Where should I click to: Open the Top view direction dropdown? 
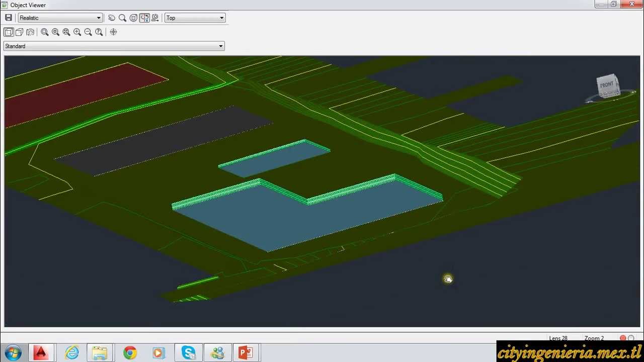point(195,18)
